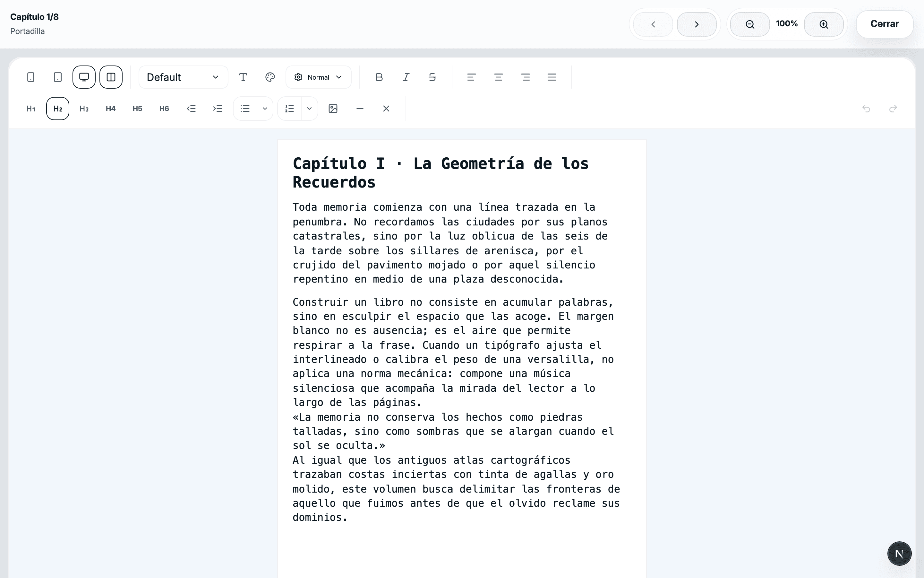Screen dimensions: 924x578
Task: Insert an image
Action: click(x=333, y=109)
